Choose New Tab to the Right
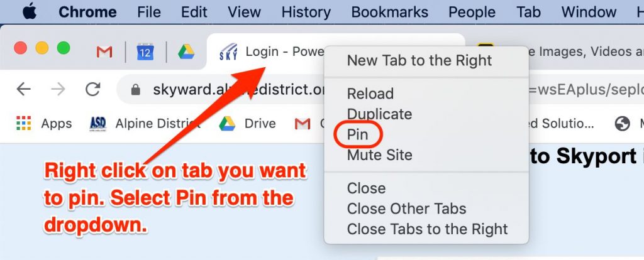The image size is (644, 260). point(419,61)
